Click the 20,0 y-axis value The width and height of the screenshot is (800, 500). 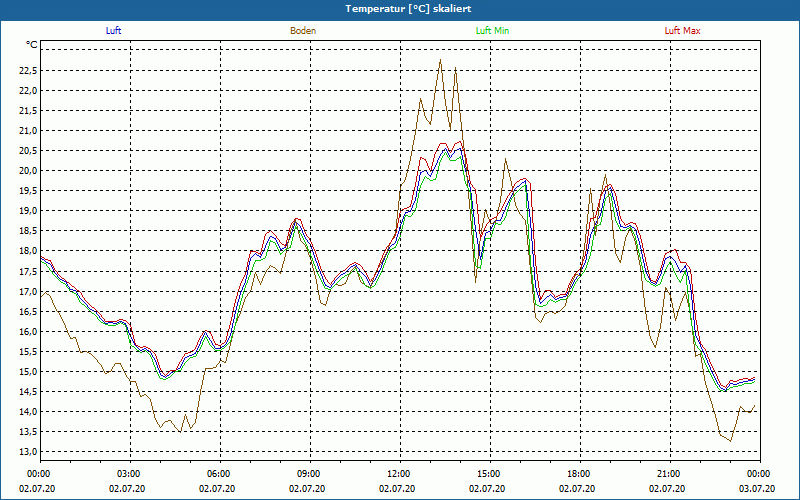click(x=28, y=170)
